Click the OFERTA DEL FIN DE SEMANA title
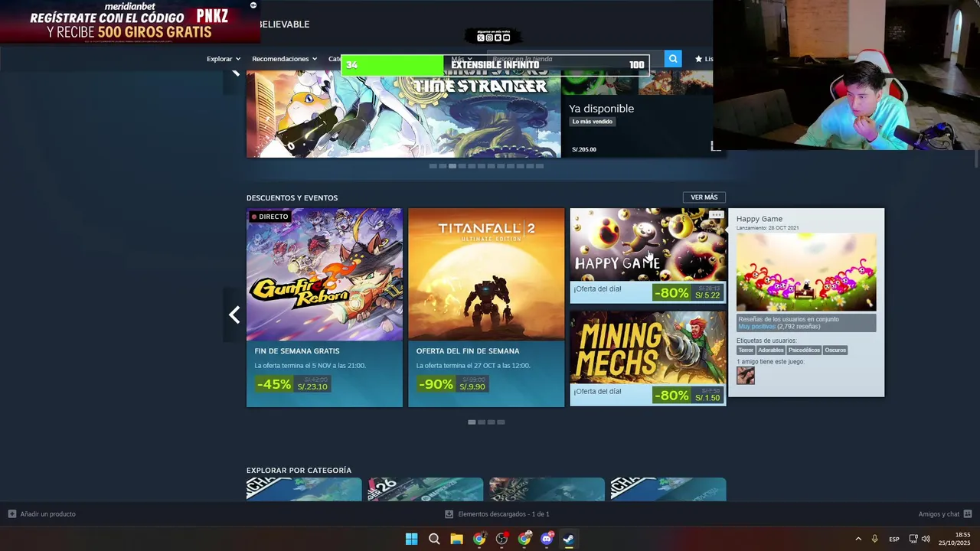980x551 pixels. (468, 351)
